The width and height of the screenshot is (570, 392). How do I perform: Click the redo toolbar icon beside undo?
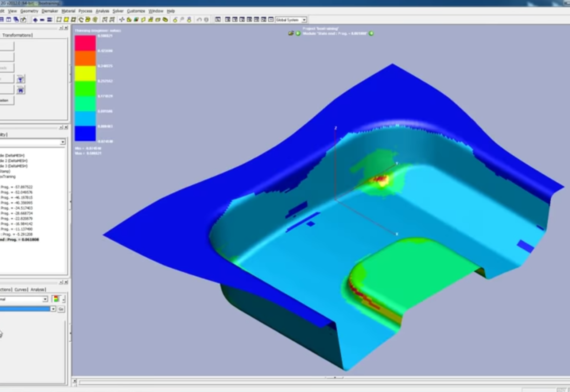click(x=206, y=20)
